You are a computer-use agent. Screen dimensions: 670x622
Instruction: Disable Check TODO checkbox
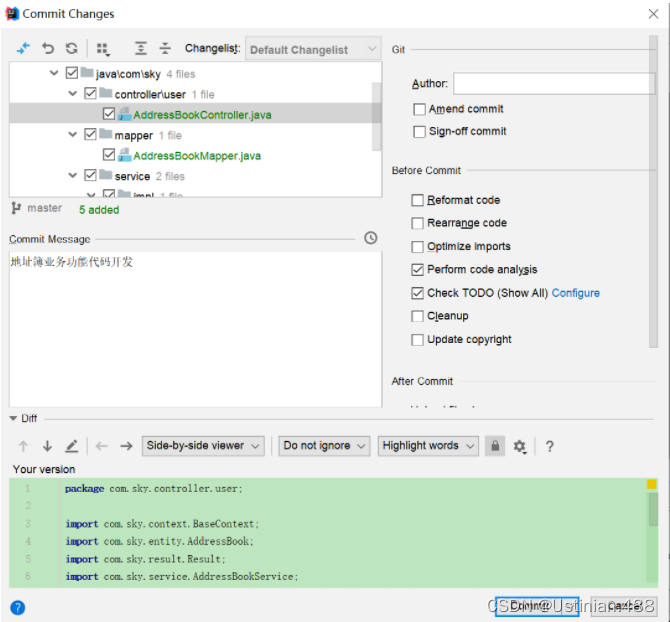(417, 293)
